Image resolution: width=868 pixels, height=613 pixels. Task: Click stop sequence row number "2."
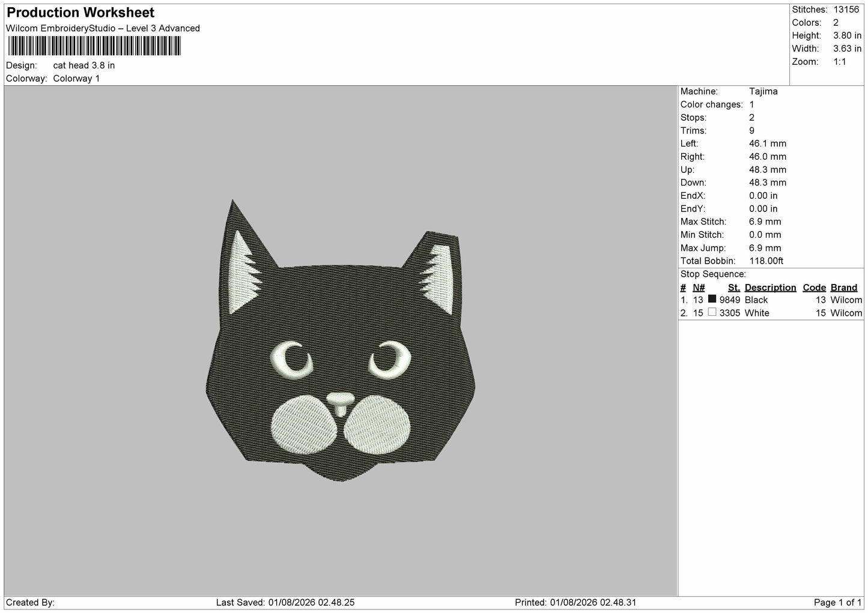684,313
